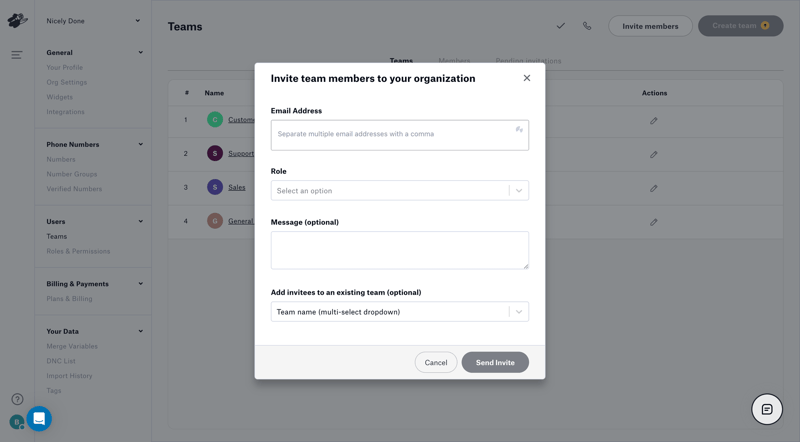
Task: Open the Sales team link
Action: point(237,187)
